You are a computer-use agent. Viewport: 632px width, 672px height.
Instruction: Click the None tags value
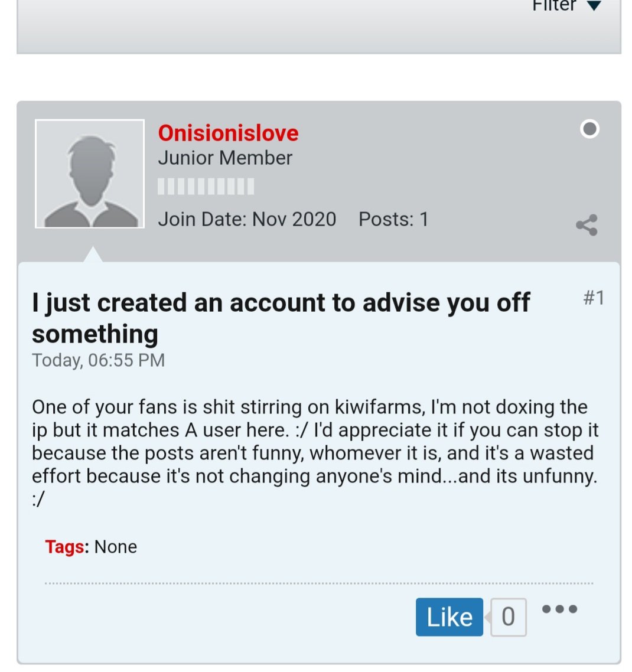coord(116,547)
